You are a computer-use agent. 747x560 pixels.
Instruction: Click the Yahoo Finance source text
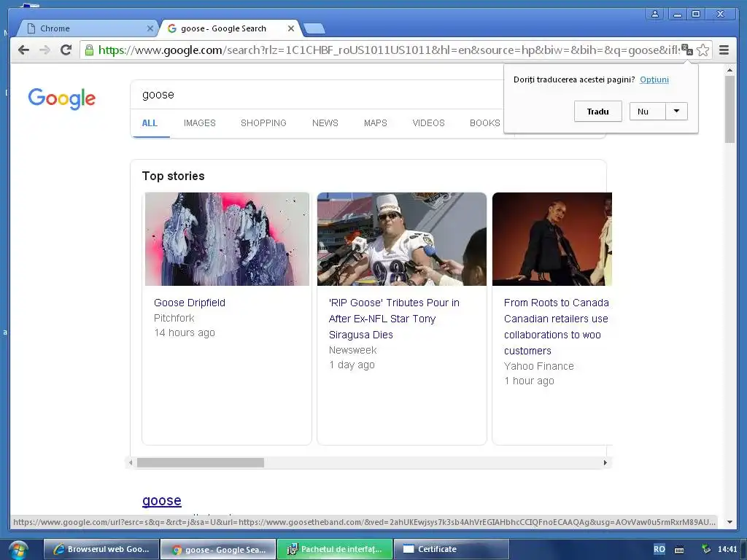tap(539, 366)
